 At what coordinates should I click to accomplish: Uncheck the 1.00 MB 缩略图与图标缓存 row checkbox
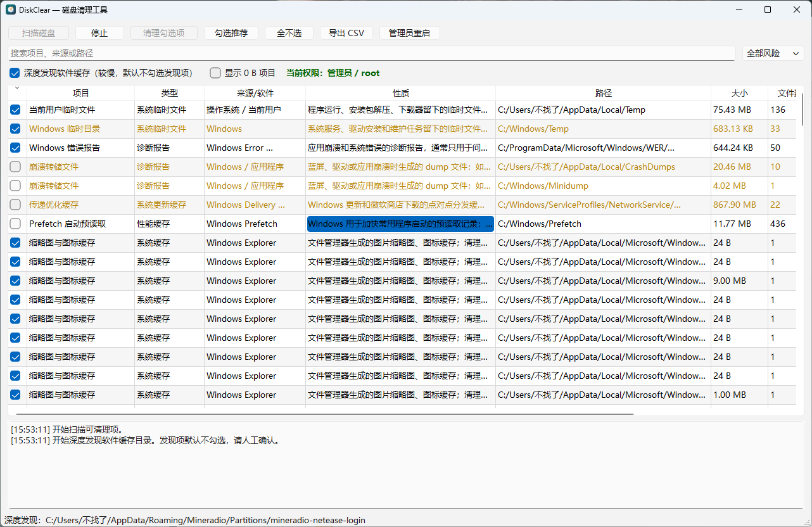tap(15, 395)
